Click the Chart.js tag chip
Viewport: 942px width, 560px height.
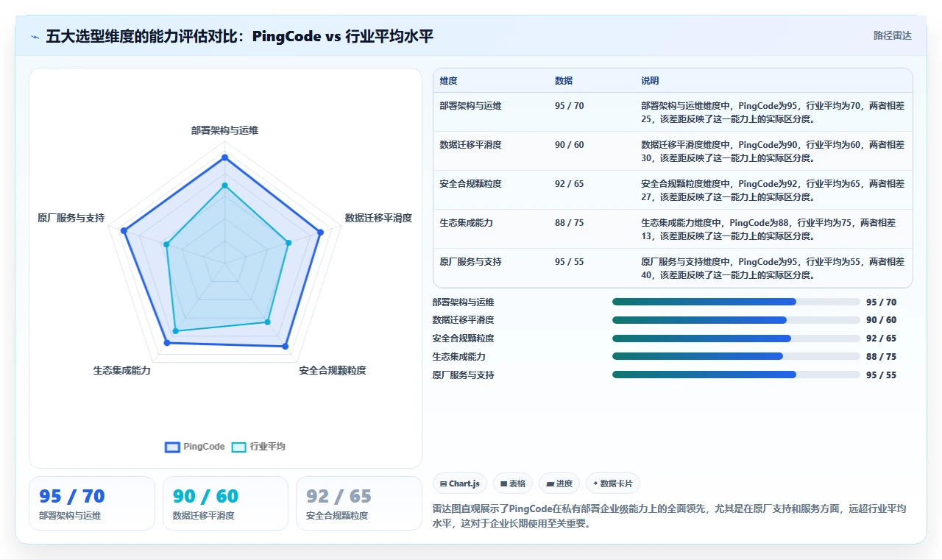coord(460,483)
